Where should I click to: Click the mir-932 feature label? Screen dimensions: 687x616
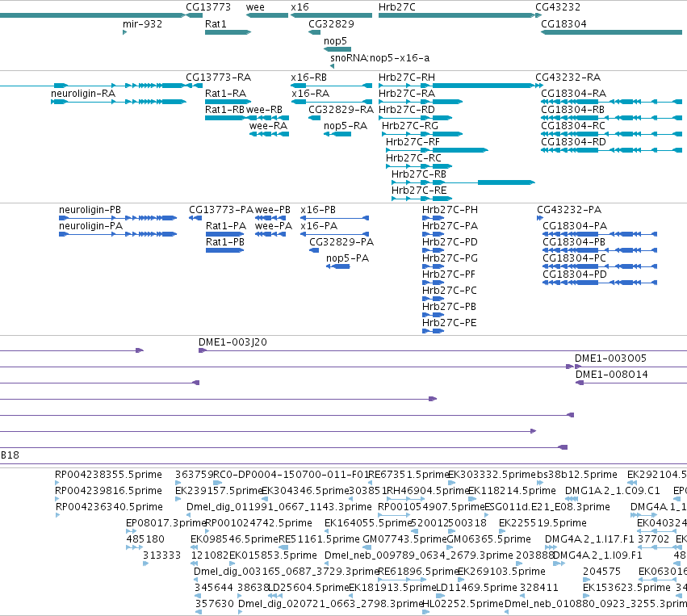pos(142,24)
